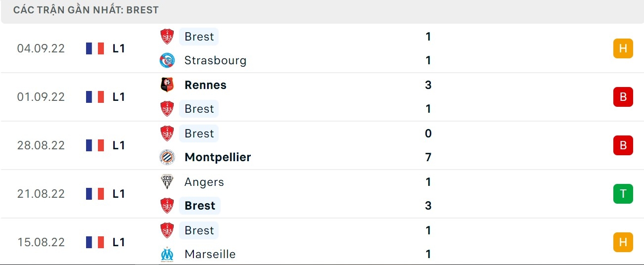The height and width of the screenshot is (265, 644).
Task: Click the Các trận gần nhất: Brest header
Action: [x=86, y=10]
